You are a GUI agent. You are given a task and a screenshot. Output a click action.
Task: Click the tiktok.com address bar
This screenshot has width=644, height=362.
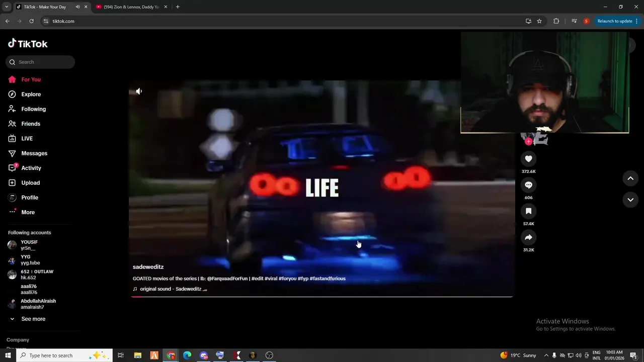[282, 21]
